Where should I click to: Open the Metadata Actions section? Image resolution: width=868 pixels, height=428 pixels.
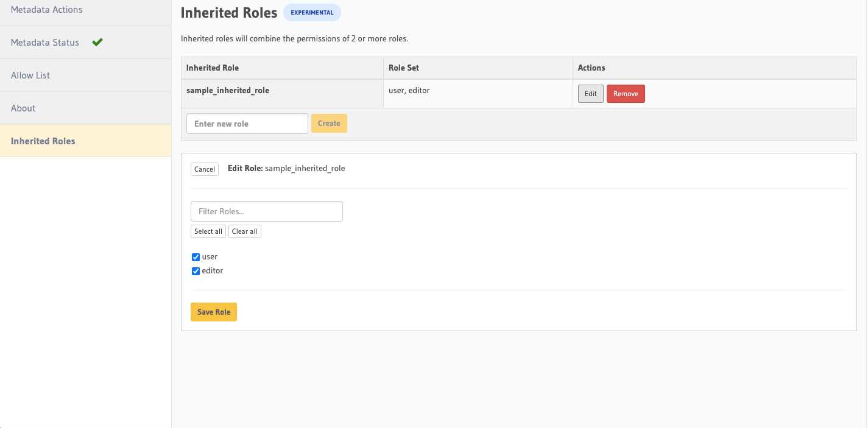point(47,10)
